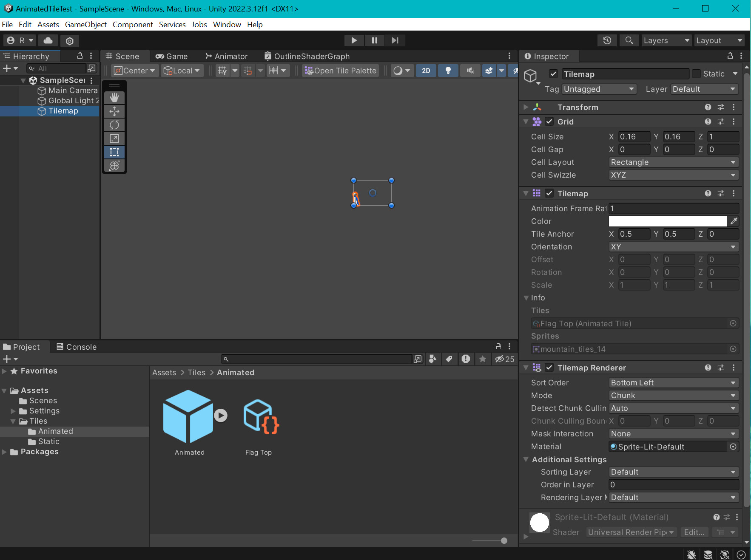Viewport: 751px width, 560px height.
Task: Open the Cell Layout dropdown
Action: pyautogui.click(x=673, y=162)
